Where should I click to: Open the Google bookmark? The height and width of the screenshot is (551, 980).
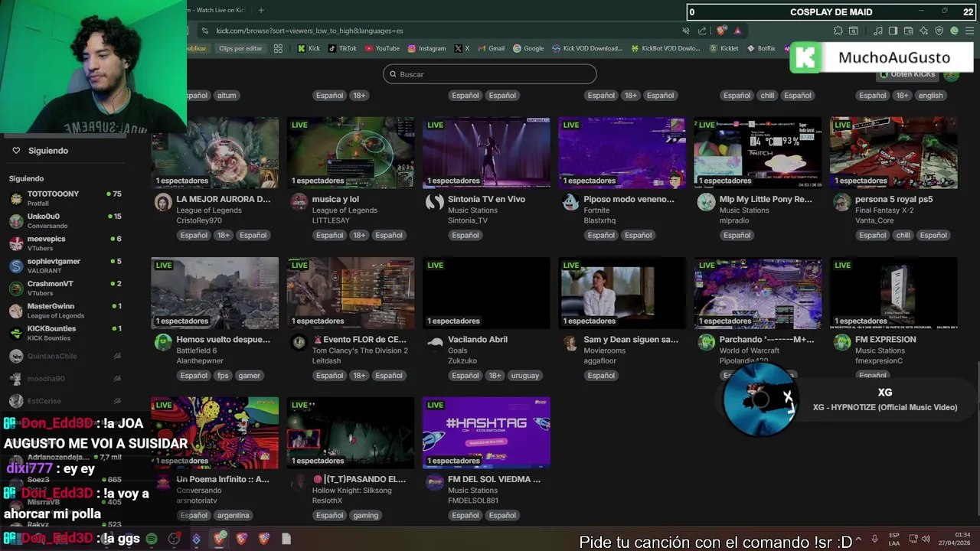coord(528,48)
